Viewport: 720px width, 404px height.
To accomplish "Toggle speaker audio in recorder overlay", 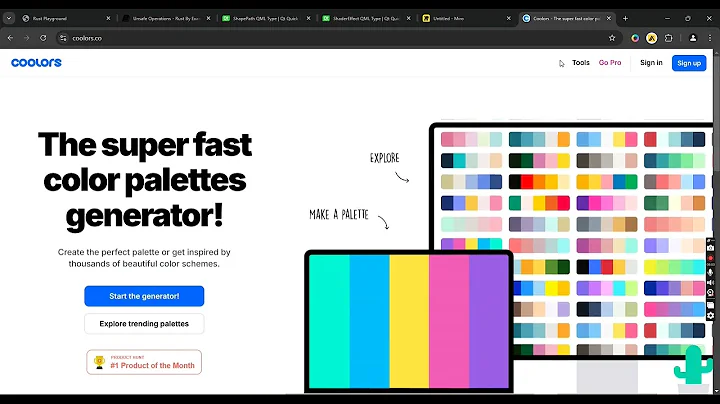I will pyautogui.click(x=710, y=282).
